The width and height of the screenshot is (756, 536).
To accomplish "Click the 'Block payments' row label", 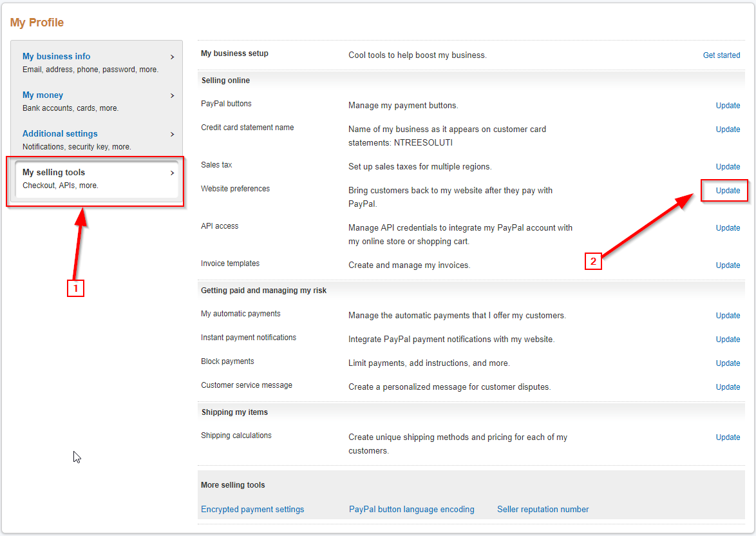I will tap(227, 361).
